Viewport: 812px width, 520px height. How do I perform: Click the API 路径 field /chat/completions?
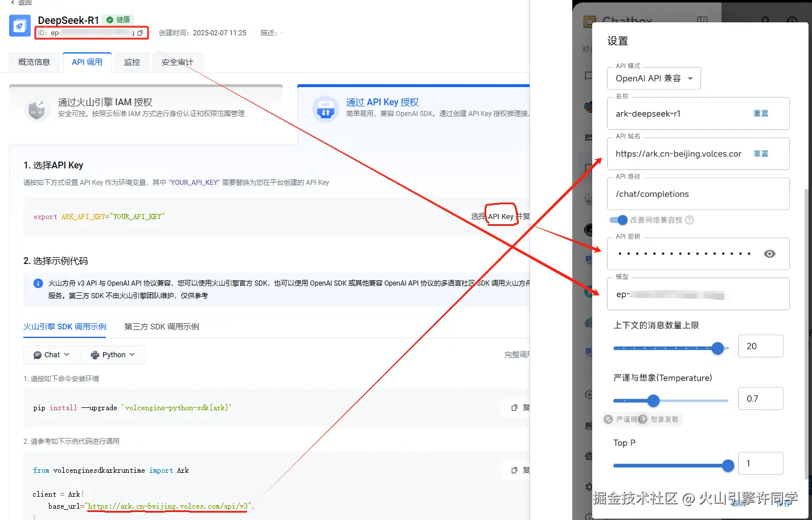click(x=698, y=194)
